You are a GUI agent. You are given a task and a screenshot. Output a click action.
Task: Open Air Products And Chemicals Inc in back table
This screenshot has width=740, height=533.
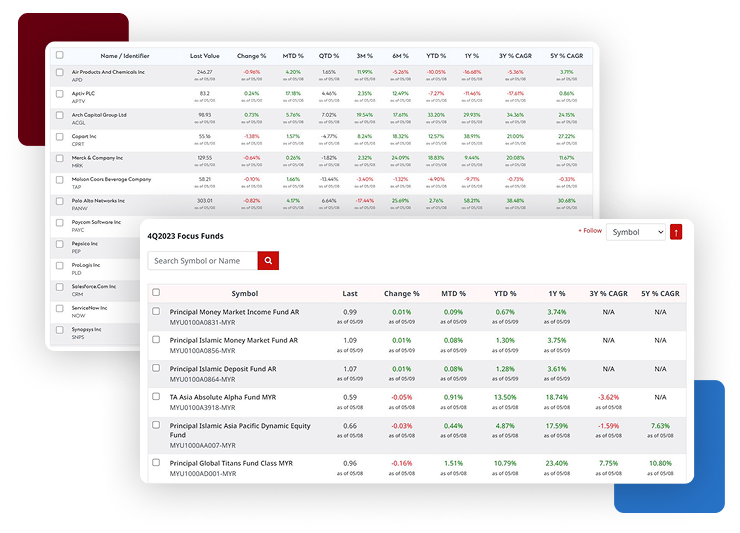(x=108, y=72)
